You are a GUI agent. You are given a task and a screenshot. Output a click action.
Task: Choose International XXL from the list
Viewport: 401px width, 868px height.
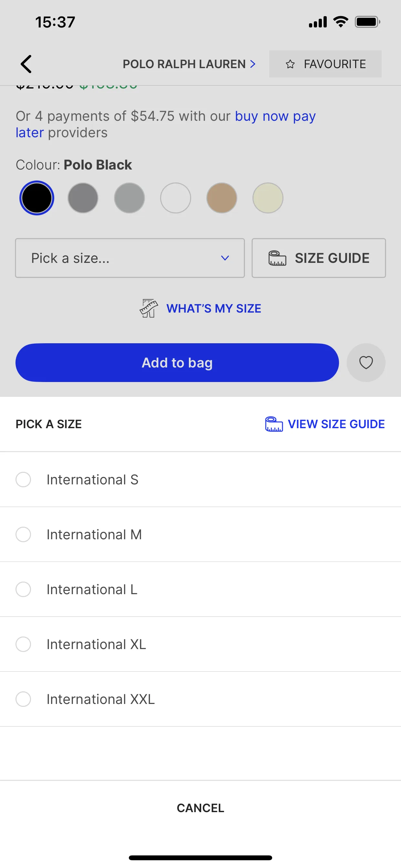click(200, 699)
